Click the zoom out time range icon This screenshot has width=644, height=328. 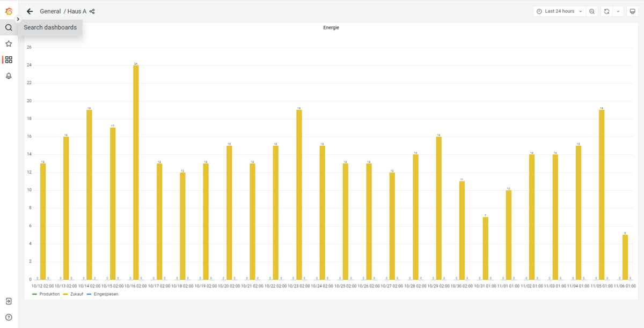pos(592,11)
